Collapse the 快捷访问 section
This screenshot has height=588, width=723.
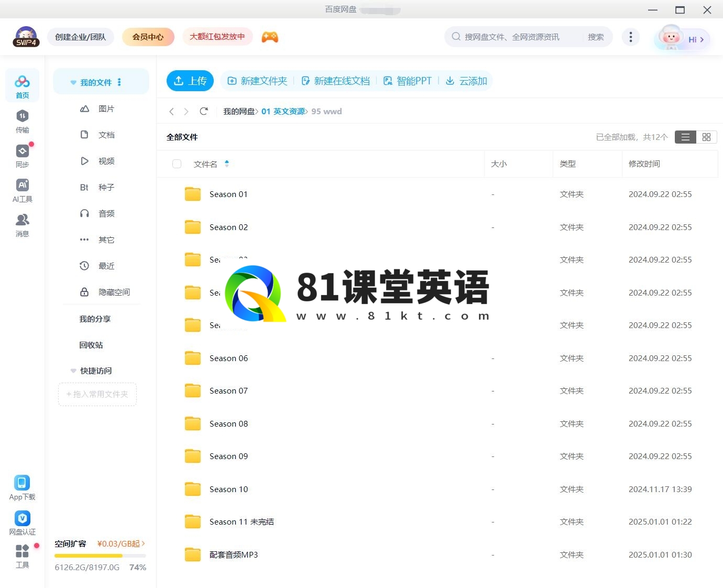point(73,371)
